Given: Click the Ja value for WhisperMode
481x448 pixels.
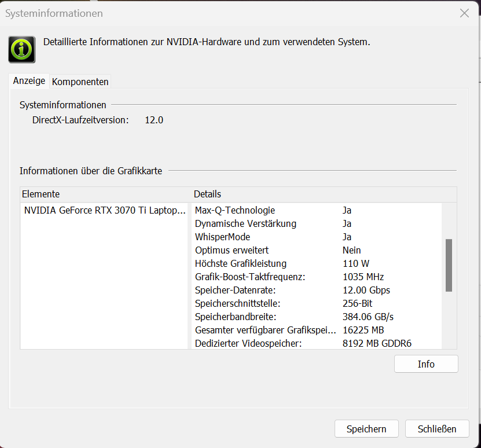Looking at the screenshot, I should (x=347, y=237).
